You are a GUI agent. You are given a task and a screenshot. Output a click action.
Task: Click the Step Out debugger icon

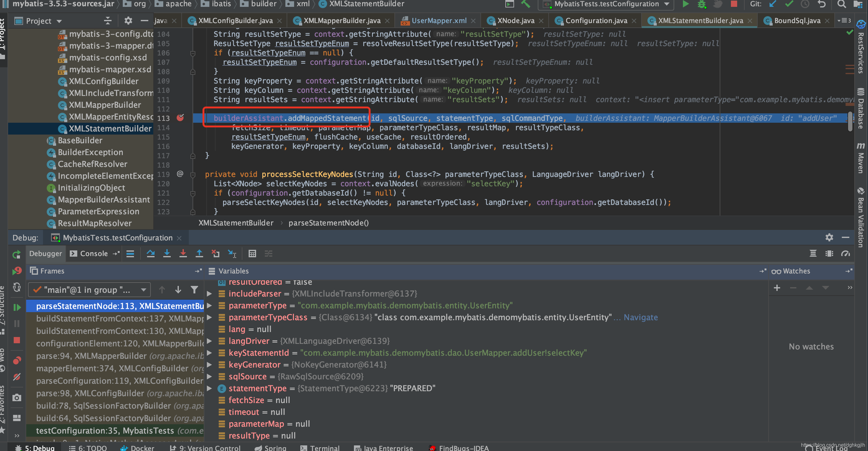pos(199,254)
